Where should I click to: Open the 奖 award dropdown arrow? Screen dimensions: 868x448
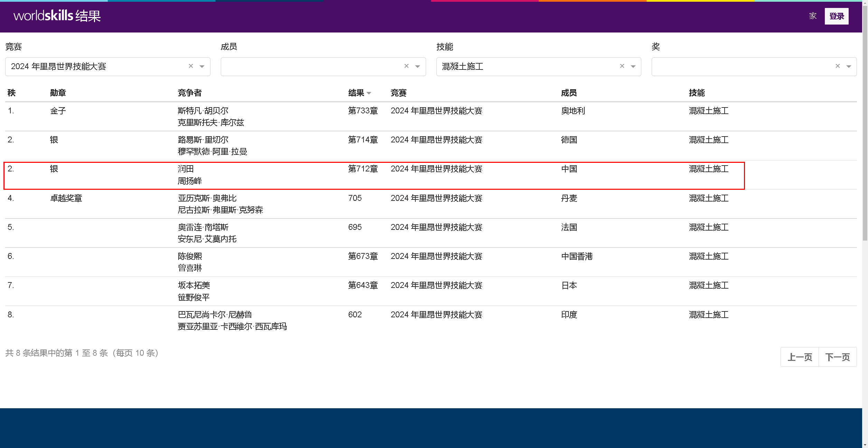849,66
